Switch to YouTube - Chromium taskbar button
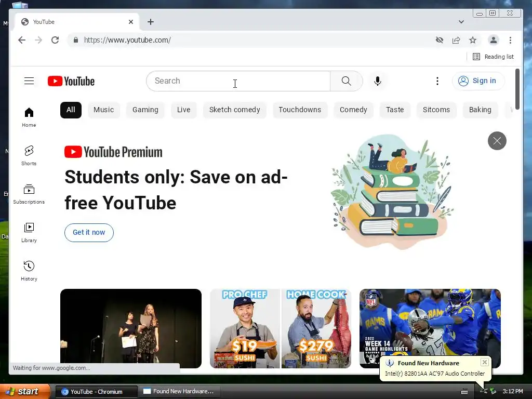Image resolution: width=532 pixels, height=399 pixels. (x=96, y=392)
